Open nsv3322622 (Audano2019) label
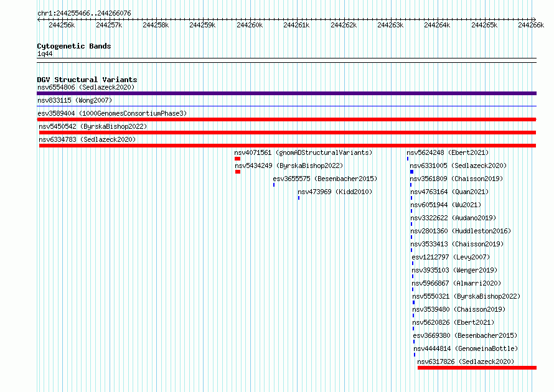 click(x=453, y=218)
